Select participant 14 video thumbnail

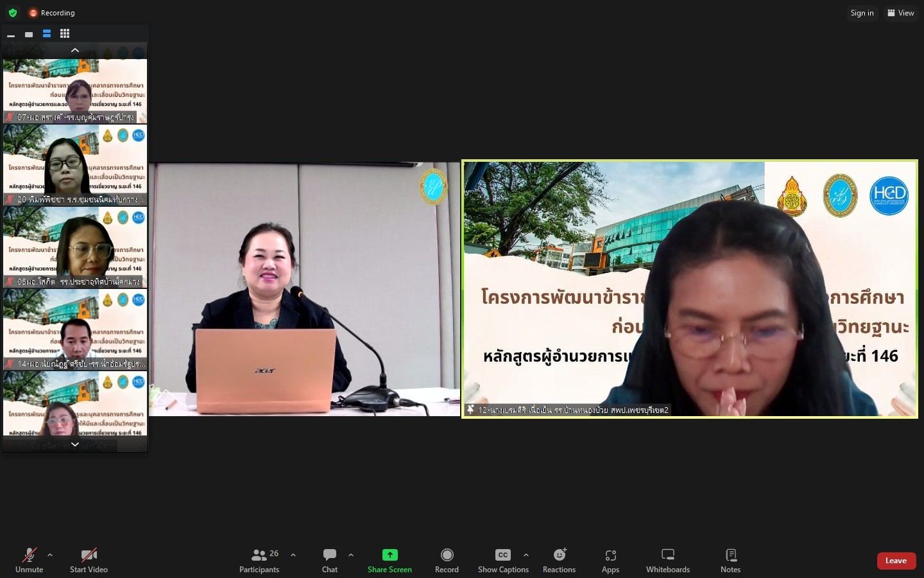click(x=75, y=329)
